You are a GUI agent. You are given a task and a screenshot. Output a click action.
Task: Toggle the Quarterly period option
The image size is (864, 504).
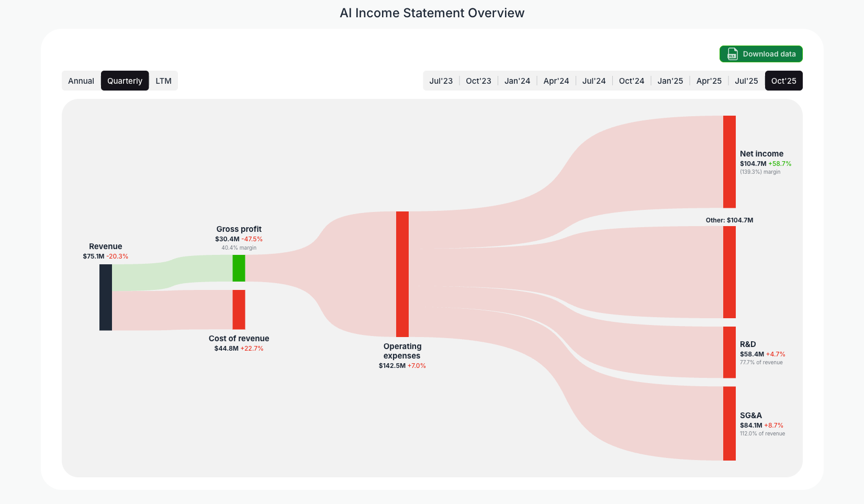click(x=125, y=81)
